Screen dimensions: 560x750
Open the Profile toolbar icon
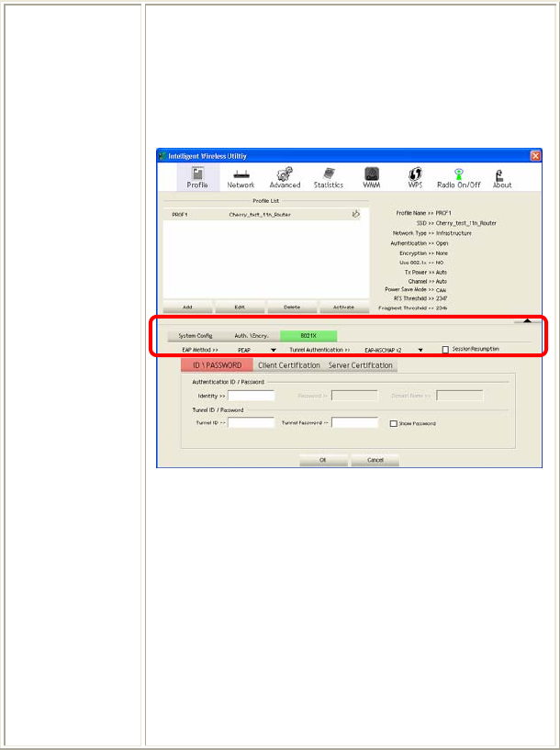197,177
